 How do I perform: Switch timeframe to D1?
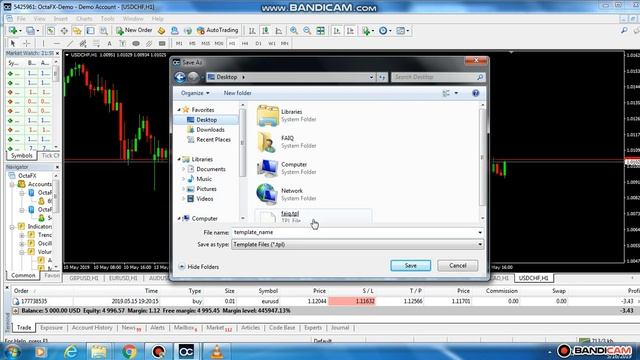point(258,43)
